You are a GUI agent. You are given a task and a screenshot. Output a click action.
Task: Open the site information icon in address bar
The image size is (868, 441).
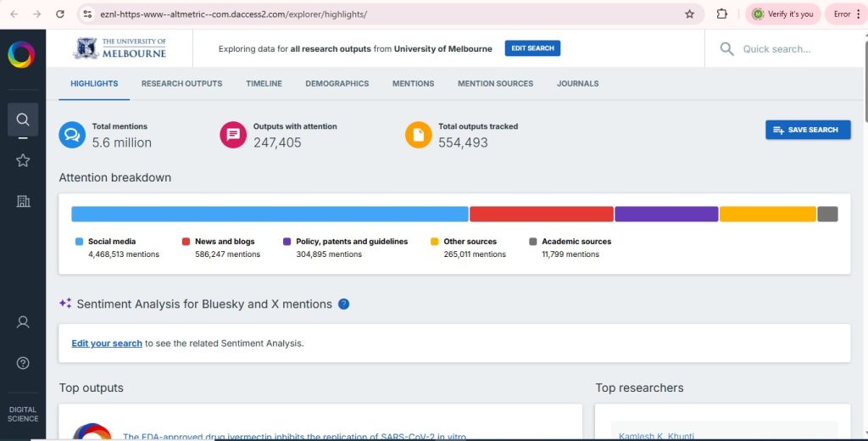[x=87, y=14]
